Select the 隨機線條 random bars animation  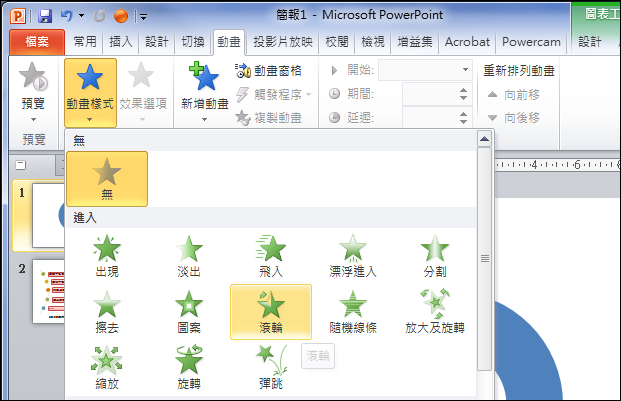click(x=353, y=312)
